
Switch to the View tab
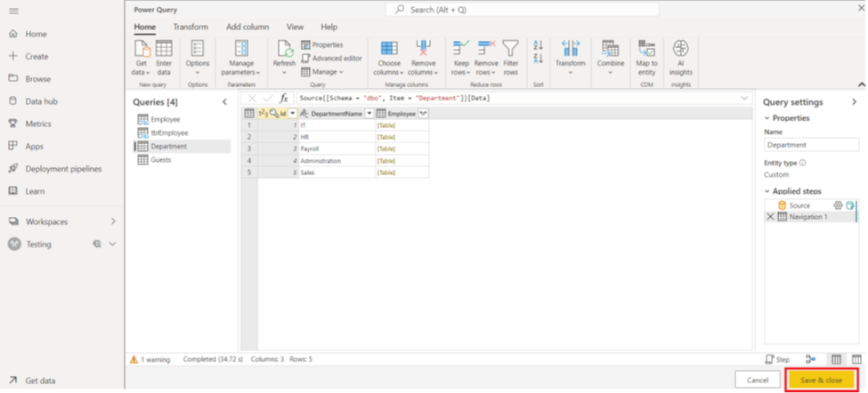pos(295,27)
